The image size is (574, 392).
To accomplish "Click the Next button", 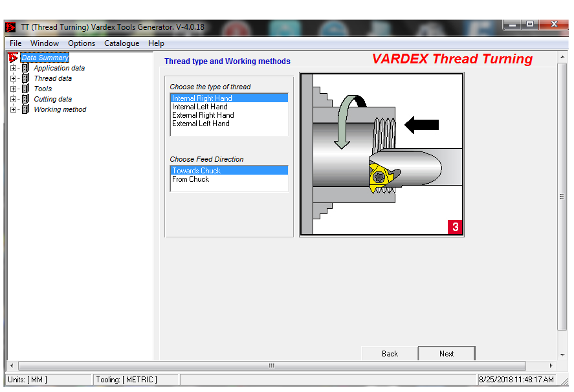I will pos(446,354).
